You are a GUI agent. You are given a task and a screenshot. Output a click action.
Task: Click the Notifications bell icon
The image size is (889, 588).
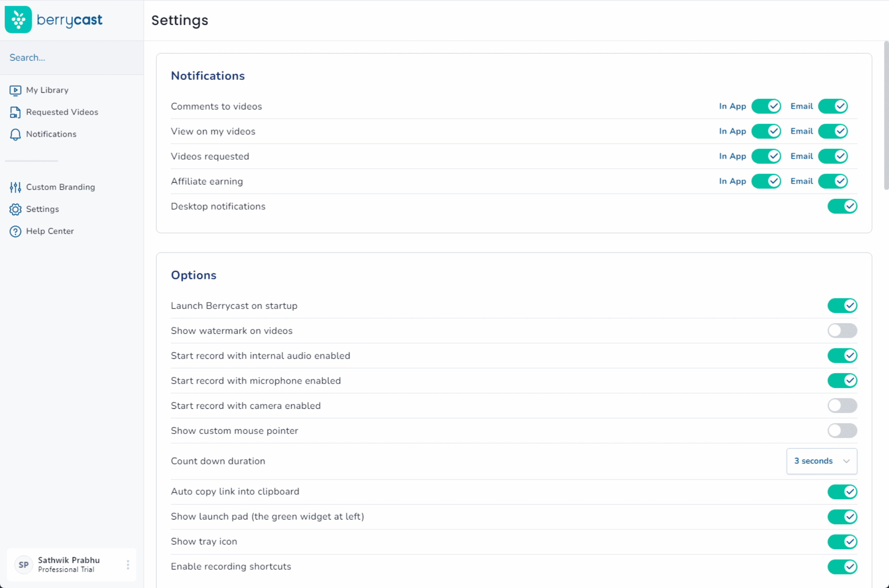pyautogui.click(x=15, y=135)
